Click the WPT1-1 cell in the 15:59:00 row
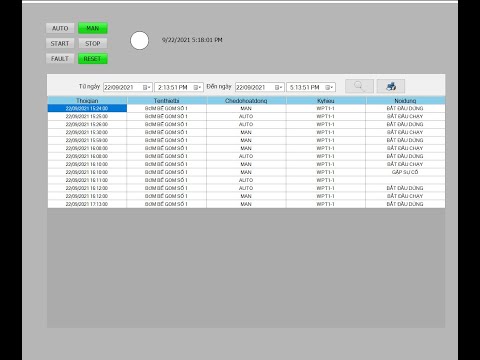This screenshot has height=360, width=480. pyautogui.click(x=326, y=140)
